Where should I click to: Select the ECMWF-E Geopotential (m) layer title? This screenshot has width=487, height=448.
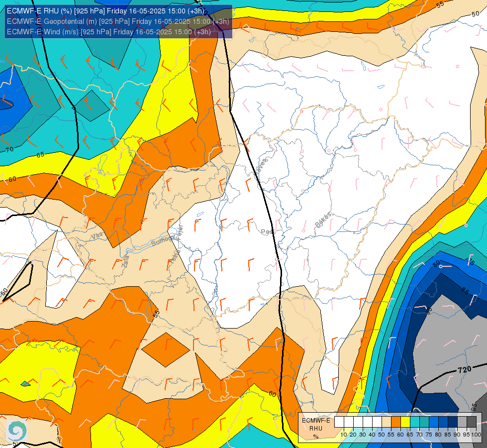118,21
